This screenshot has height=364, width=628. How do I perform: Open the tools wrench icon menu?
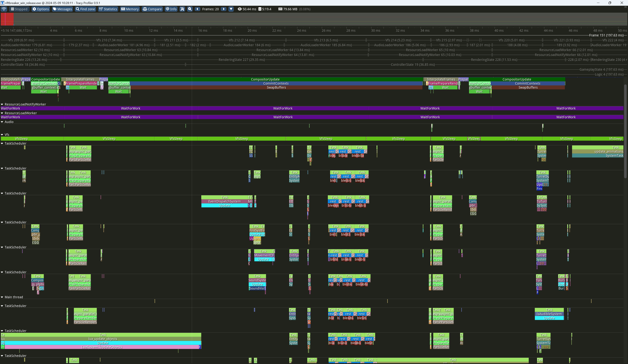tap(182, 9)
